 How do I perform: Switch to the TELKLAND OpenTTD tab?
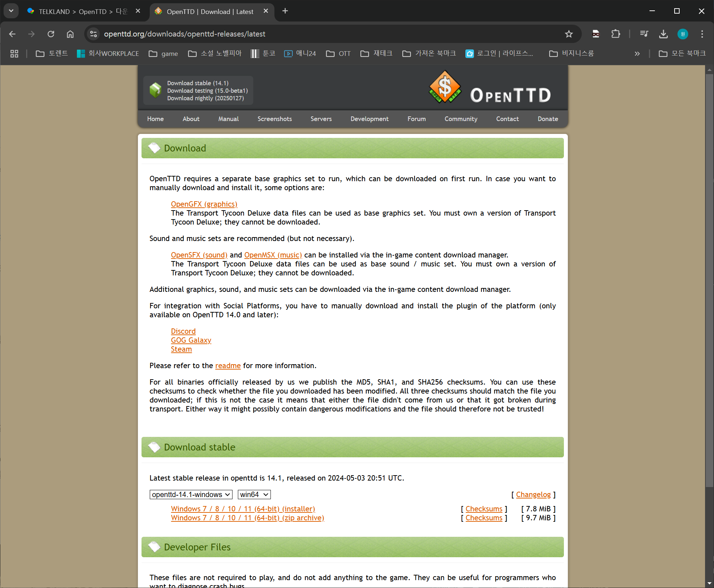coord(77,11)
